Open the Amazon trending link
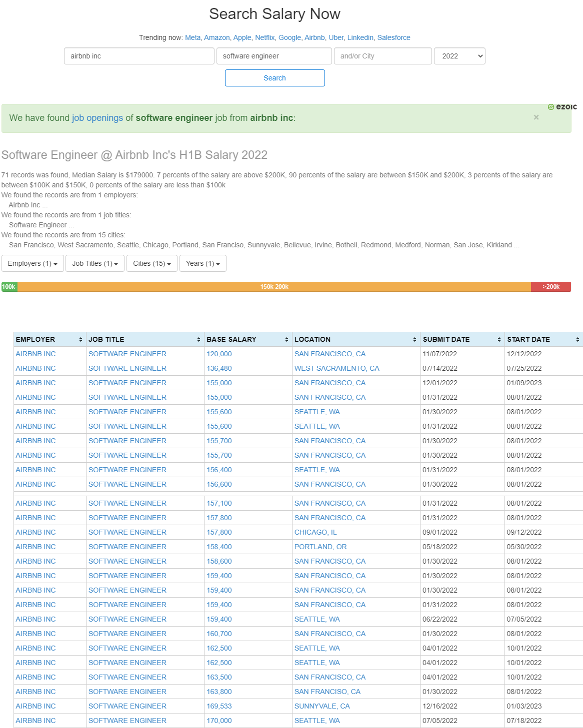The height and width of the screenshot is (728, 583). point(216,37)
